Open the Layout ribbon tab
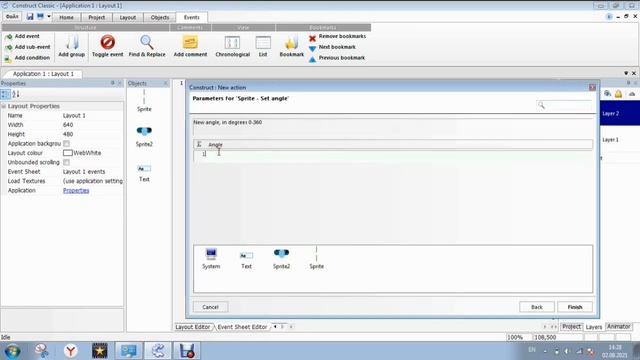The width and height of the screenshot is (640, 360). point(128,18)
